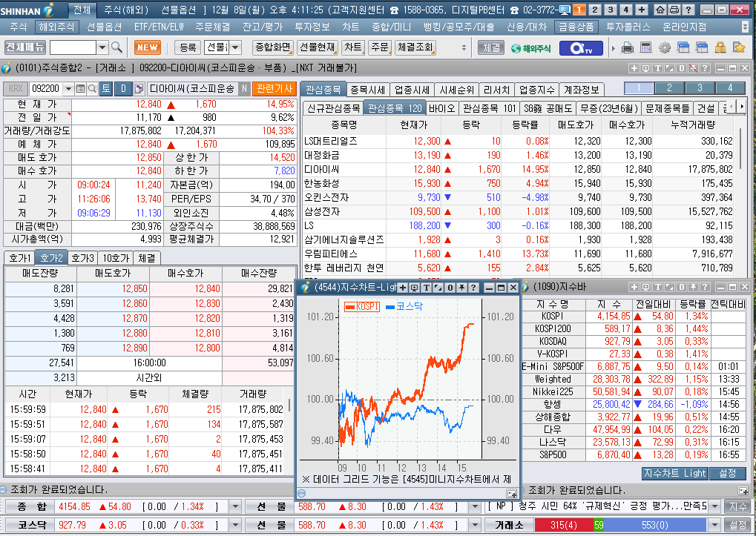Open the home icon in title bar
756x536 pixels.
[x=660, y=10]
